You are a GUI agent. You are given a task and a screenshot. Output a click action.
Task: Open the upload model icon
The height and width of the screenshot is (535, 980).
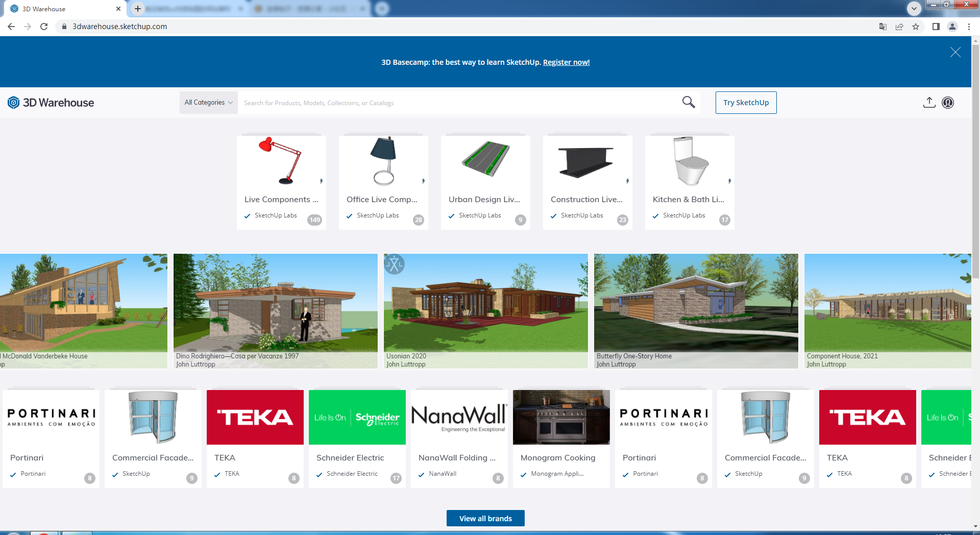929,103
